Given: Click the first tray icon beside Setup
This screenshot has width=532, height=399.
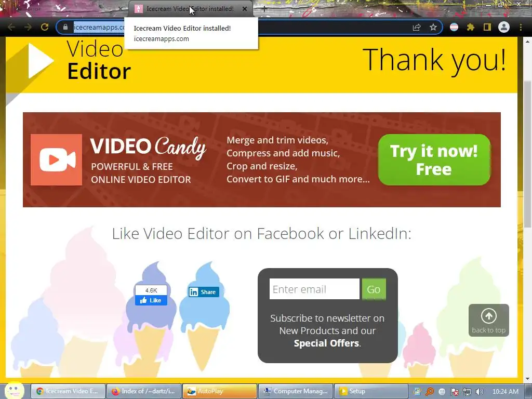Looking at the screenshot, I should [417, 392].
